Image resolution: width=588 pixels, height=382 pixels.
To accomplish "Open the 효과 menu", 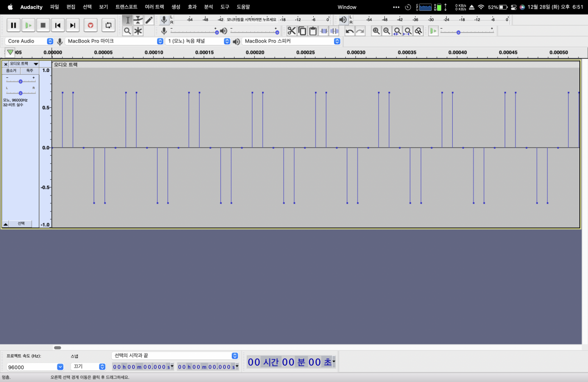I will (x=192, y=7).
